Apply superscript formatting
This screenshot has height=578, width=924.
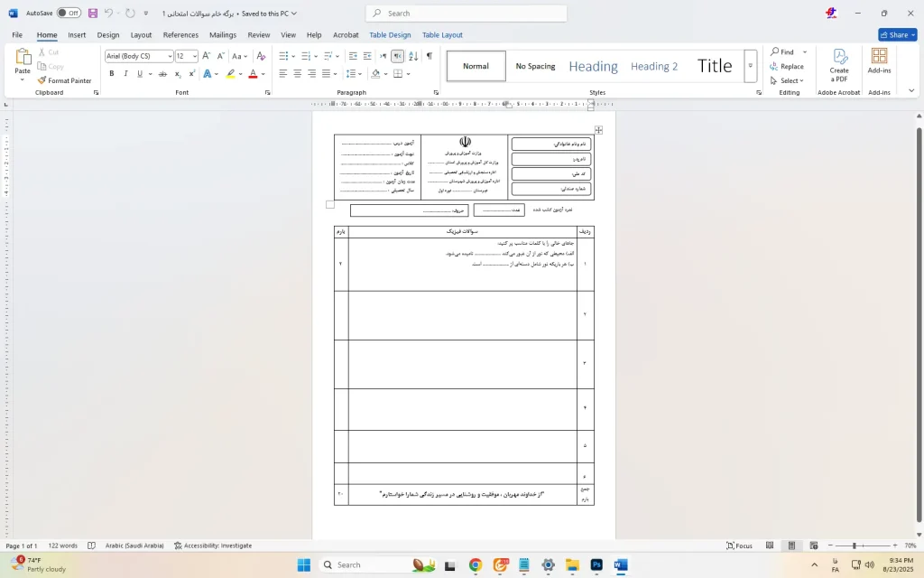192,74
